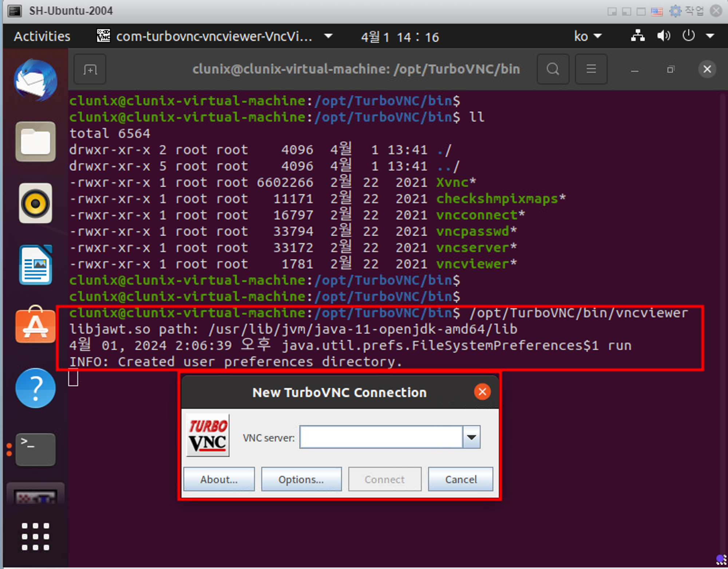
Task: Click the terminal search magnifier icon
Action: pyautogui.click(x=553, y=69)
